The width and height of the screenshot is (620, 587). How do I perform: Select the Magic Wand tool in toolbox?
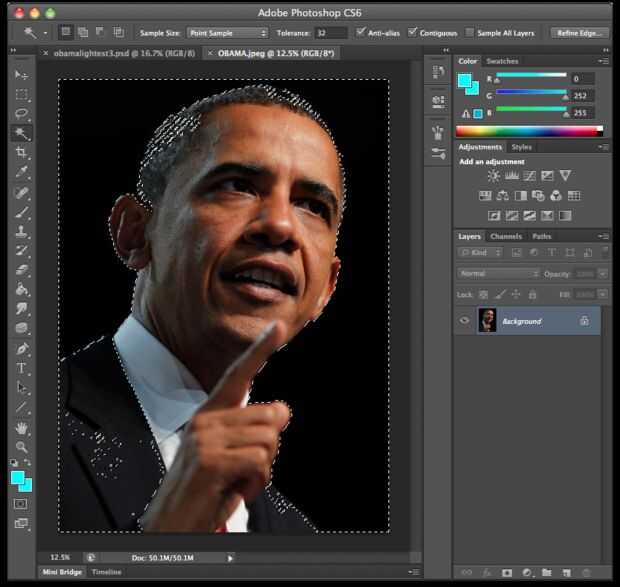[x=21, y=133]
